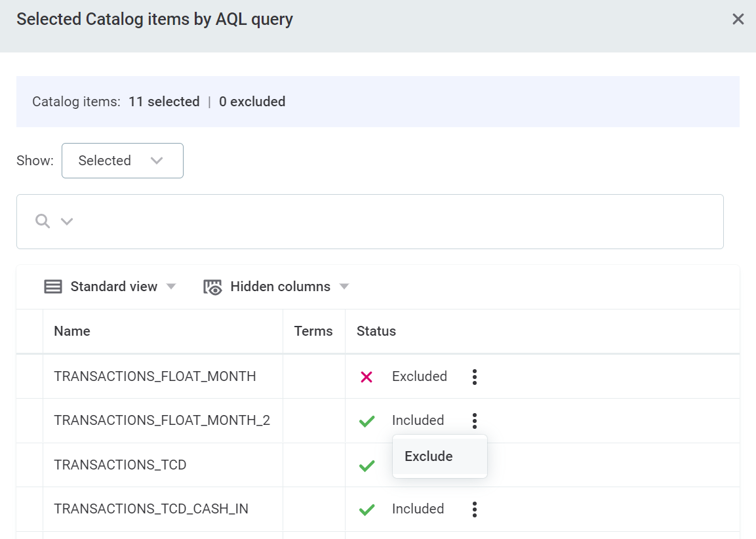
Task: Open three-dot menu for TRANSACTIONS_FLOAT_MONTH_2
Action: (475, 420)
